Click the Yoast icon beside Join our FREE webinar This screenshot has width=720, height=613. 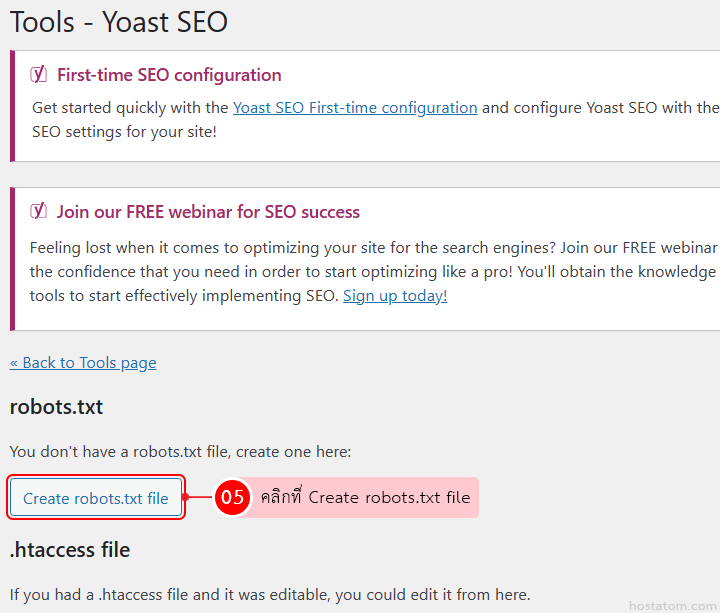pyautogui.click(x=39, y=211)
